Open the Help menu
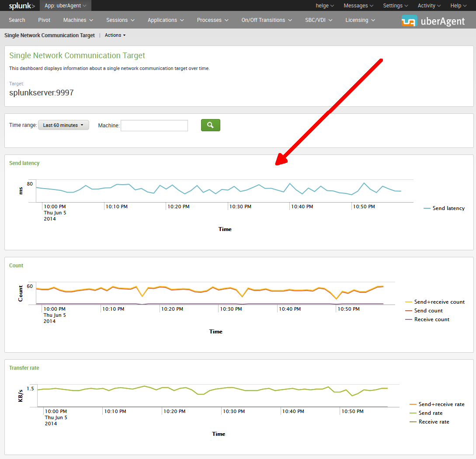476x459 pixels. point(459,6)
